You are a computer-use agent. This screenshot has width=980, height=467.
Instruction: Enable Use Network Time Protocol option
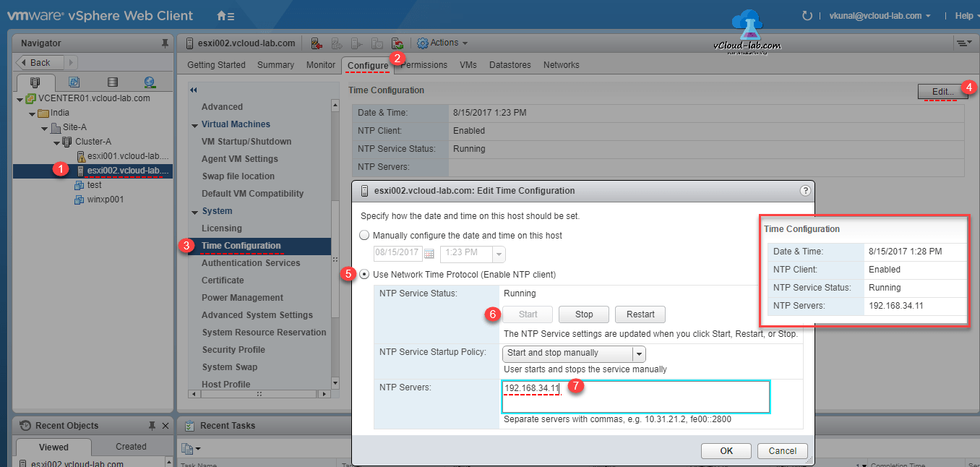(x=364, y=275)
